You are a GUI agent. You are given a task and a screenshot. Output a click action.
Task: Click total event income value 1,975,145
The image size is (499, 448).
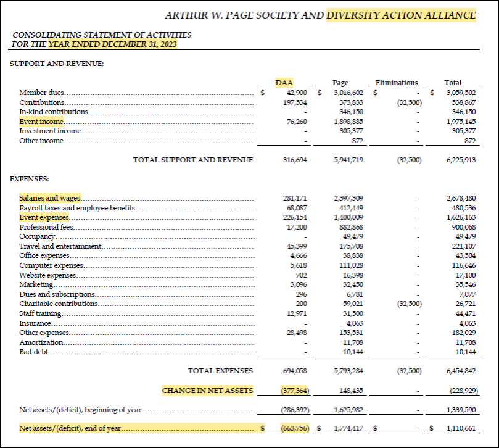point(461,122)
